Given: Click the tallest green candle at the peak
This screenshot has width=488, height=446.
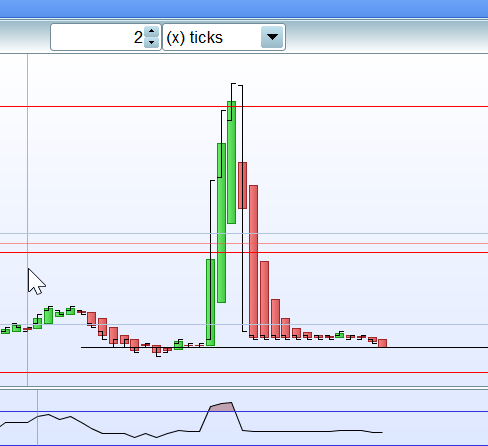Looking at the screenshot, I should point(232,162).
